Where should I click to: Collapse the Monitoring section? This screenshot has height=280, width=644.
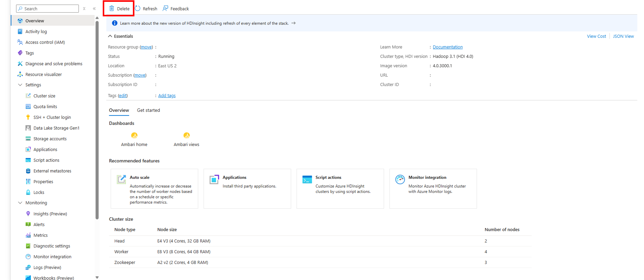click(x=20, y=203)
